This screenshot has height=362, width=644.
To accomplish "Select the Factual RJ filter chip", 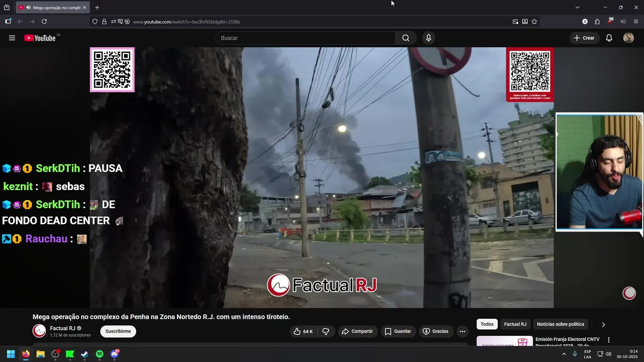I will pyautogui.click(x=515, y=324).
